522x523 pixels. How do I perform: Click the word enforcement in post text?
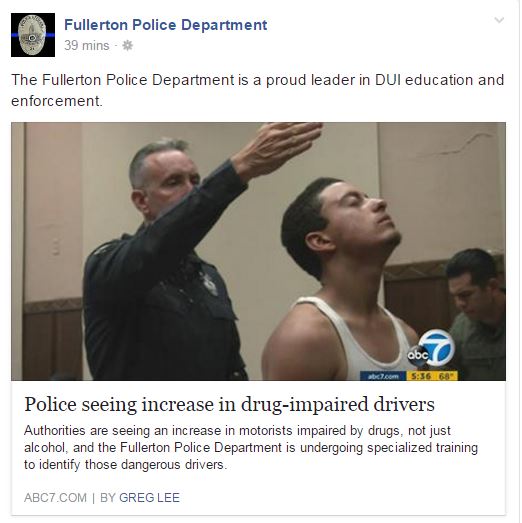point(55,101)
